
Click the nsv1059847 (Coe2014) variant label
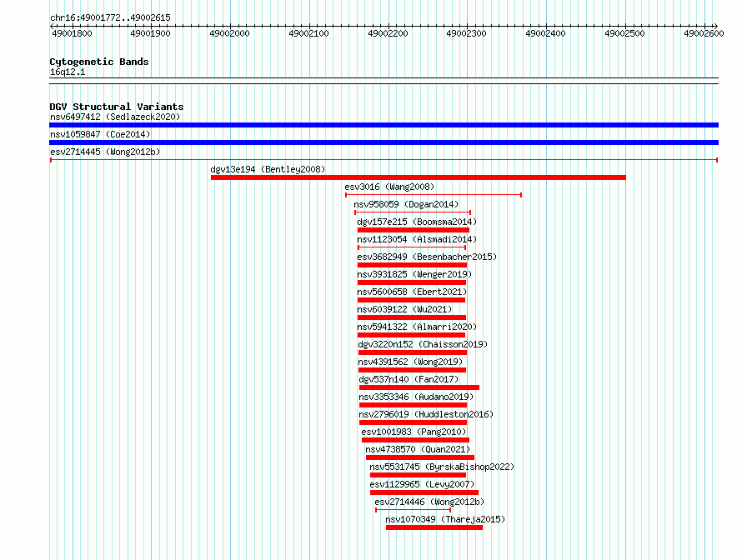point(100,134)
